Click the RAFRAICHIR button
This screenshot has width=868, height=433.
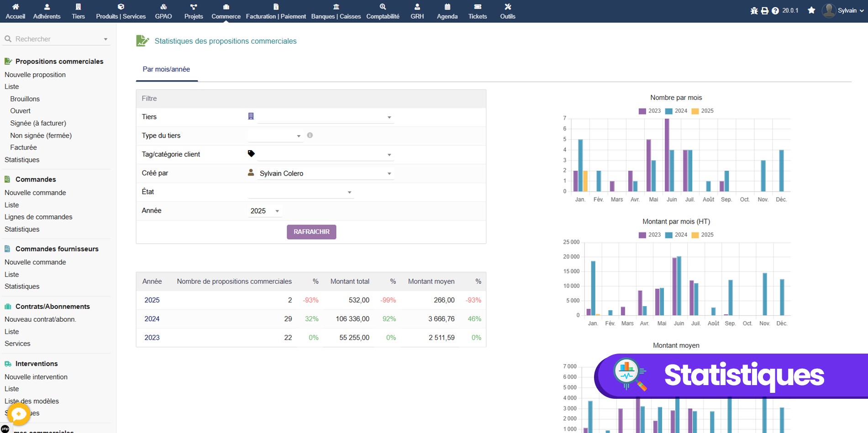[311, 232]
